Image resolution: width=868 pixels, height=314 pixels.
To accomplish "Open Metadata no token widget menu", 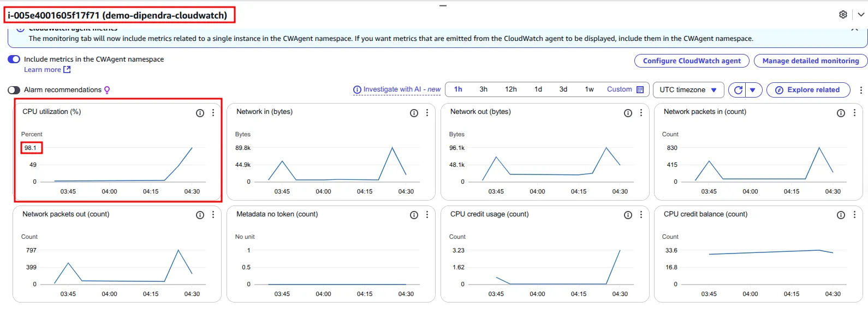I will click(x=427, y=215).
